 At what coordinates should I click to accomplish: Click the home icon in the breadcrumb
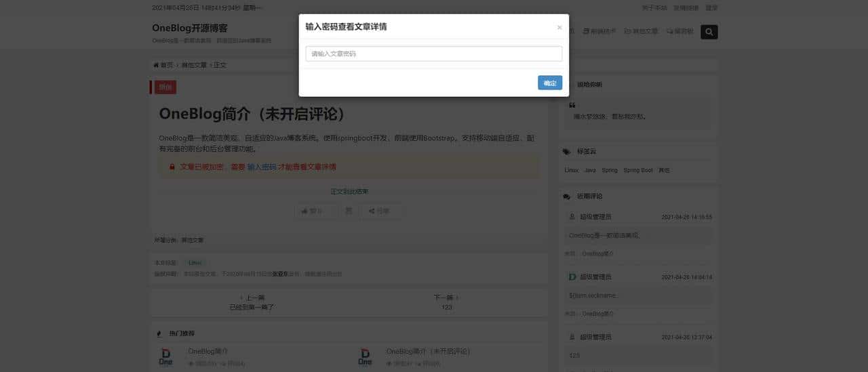point(156,65)
